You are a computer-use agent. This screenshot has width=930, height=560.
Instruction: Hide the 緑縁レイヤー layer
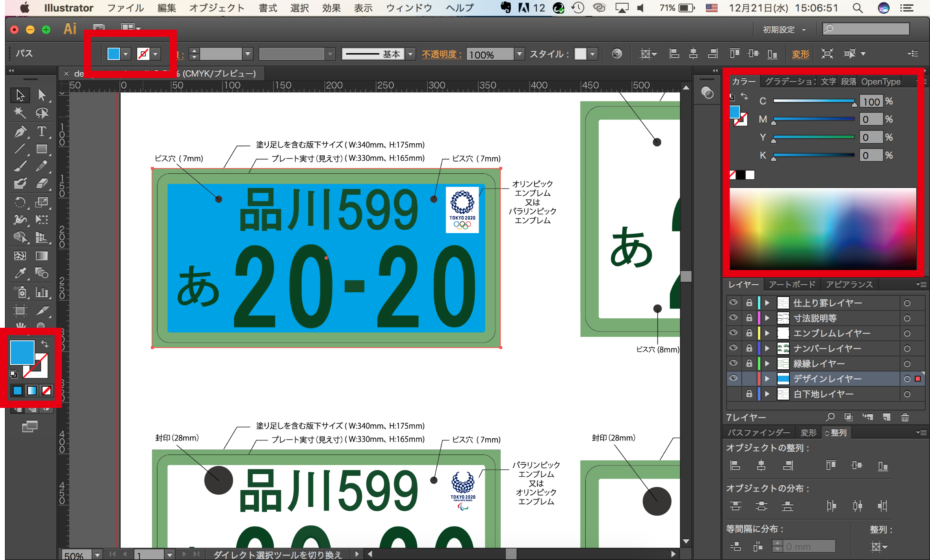pyautogui.click(x=733, y=363)
